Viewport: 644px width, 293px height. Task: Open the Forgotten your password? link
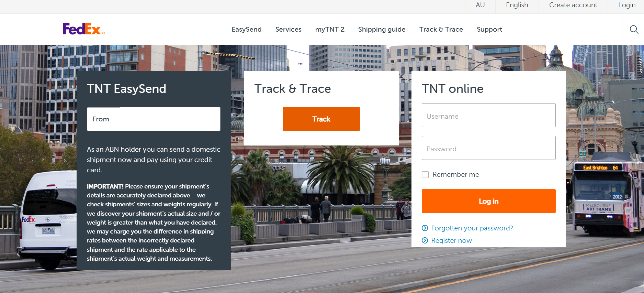pyautogui.click(x=472, y=228)
